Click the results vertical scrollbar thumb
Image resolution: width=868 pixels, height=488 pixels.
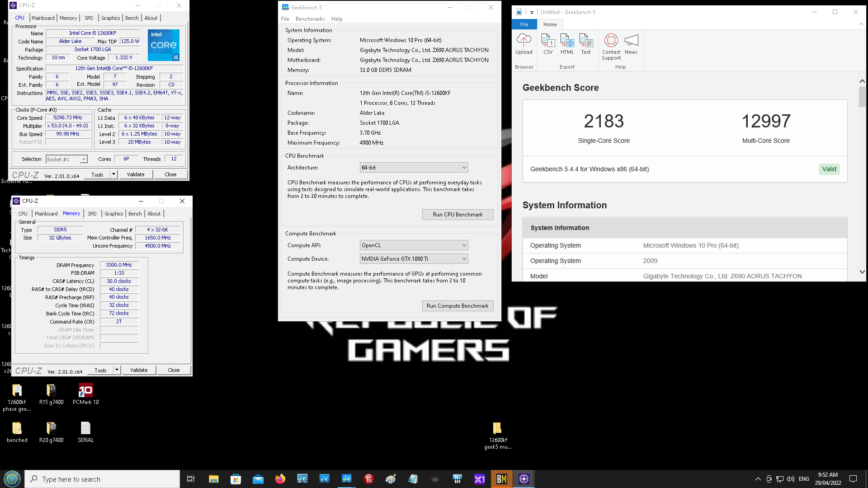click(x=862, y=97)
